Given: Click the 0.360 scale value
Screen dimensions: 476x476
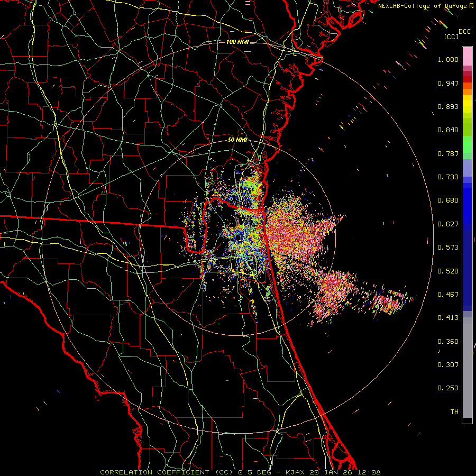Looking at the screenshot, I should (x=448, y=342).
